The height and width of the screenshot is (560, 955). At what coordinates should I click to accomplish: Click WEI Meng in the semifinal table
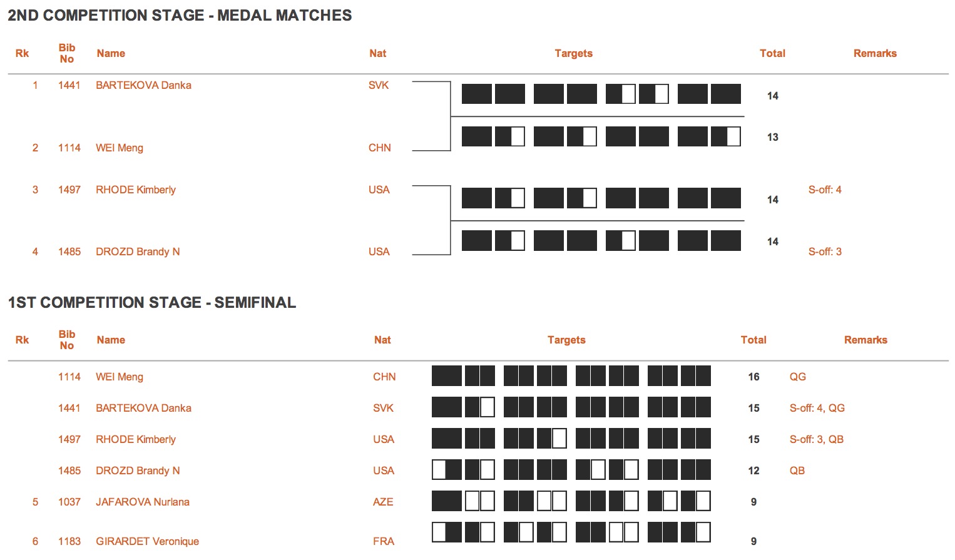tap(119, 377)
